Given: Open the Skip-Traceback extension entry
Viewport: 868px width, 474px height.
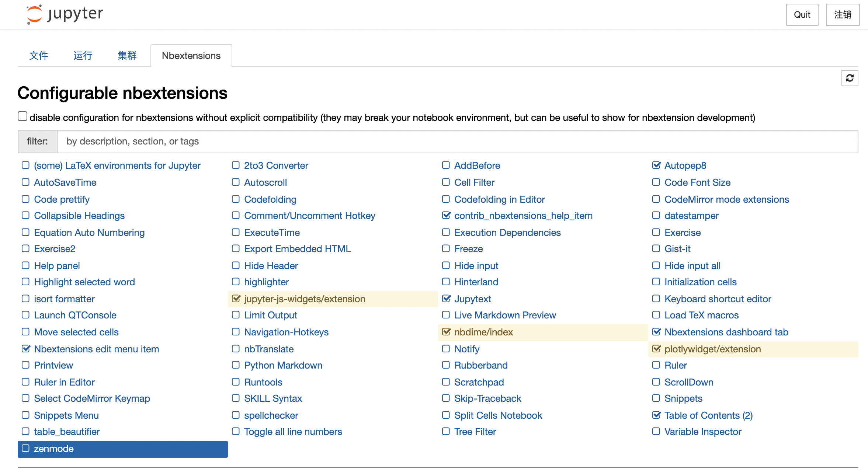Looking at the screenshot, I should pyautogui.click(x=488, y=398).
